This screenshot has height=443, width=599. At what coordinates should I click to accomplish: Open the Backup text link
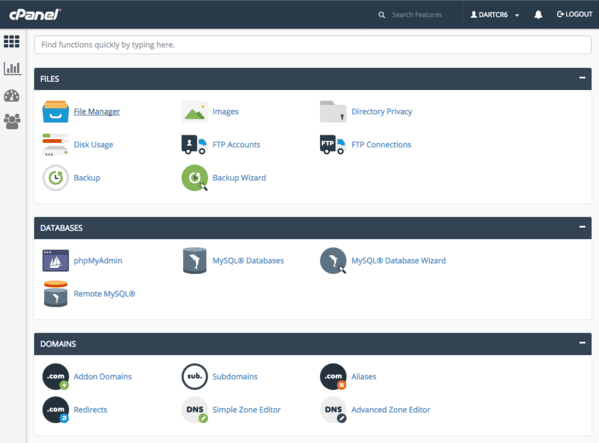click(x=87, y=178)
